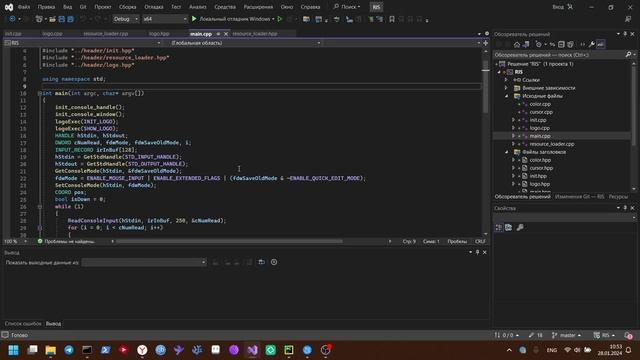
Task: Open Yandex Browser from taskbar
Action: (142, 350)
